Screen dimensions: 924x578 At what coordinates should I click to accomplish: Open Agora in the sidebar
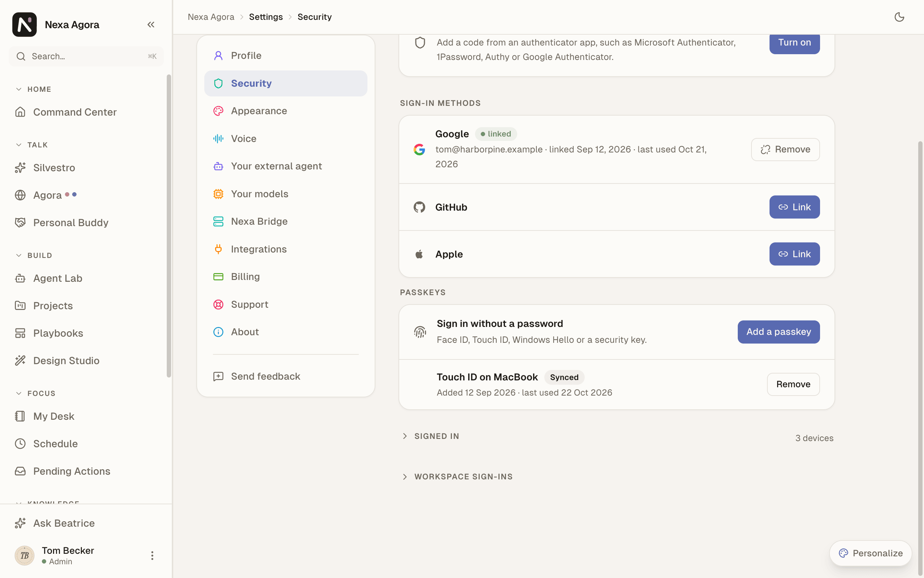[x=86, y=195]
